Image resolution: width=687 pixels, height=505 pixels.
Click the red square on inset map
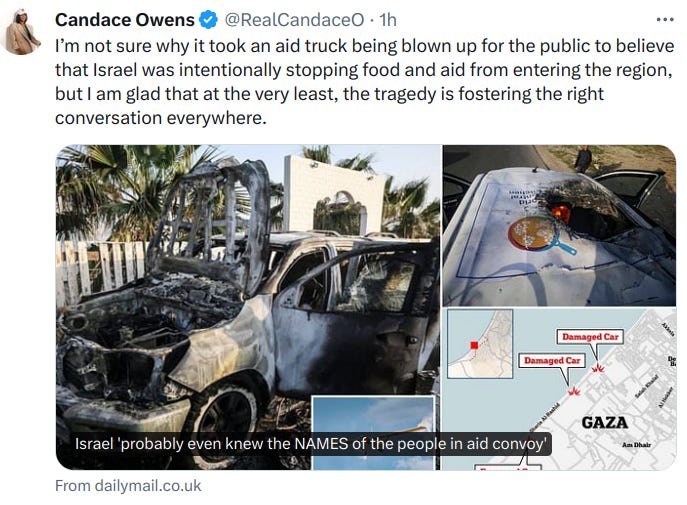point(474,345)
